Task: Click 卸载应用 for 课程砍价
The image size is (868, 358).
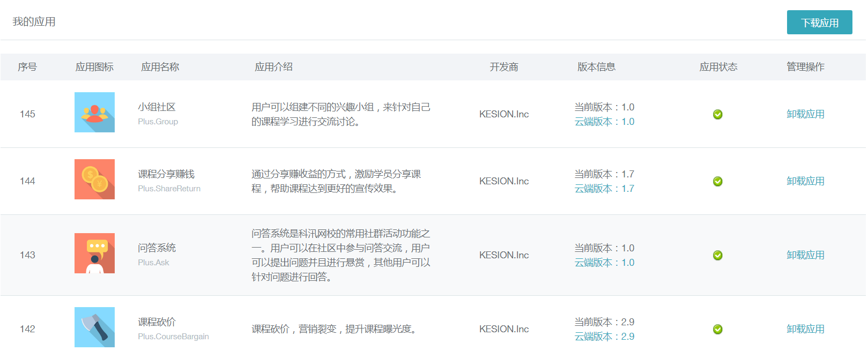Action: point(805,329)
